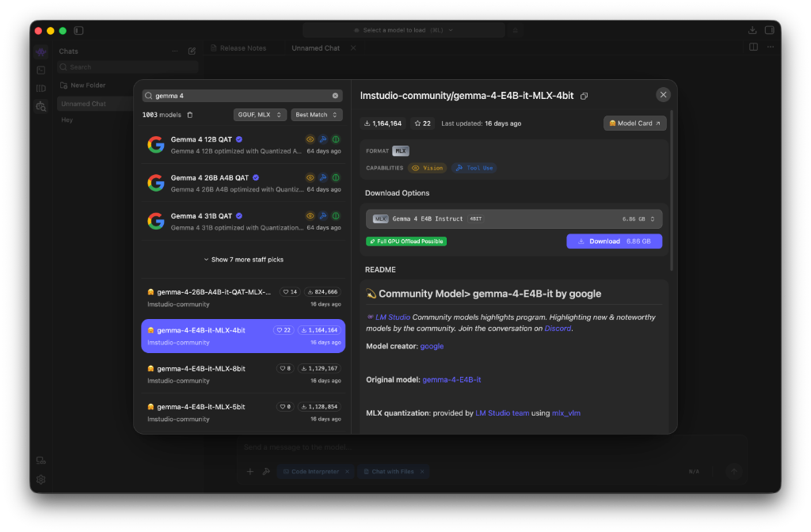The width and height of the screenshot is (811, 532).
Task: Open the Discover search sidebar icon
Action: pos(41,107)
